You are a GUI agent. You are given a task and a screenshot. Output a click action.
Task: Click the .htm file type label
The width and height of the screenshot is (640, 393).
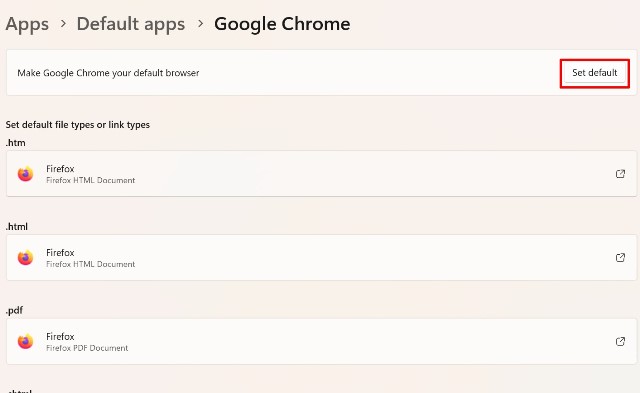click(16, 143)
